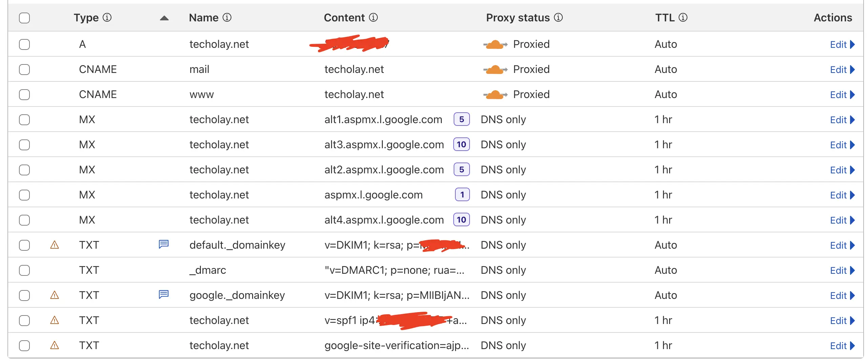
Task: Click warning icon on default._domainkey row
Action: [x=55, y=245]
